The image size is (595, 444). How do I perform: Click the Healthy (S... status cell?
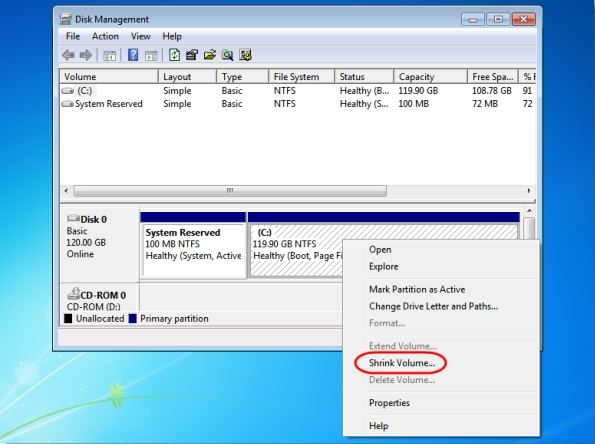coord(364,104)
